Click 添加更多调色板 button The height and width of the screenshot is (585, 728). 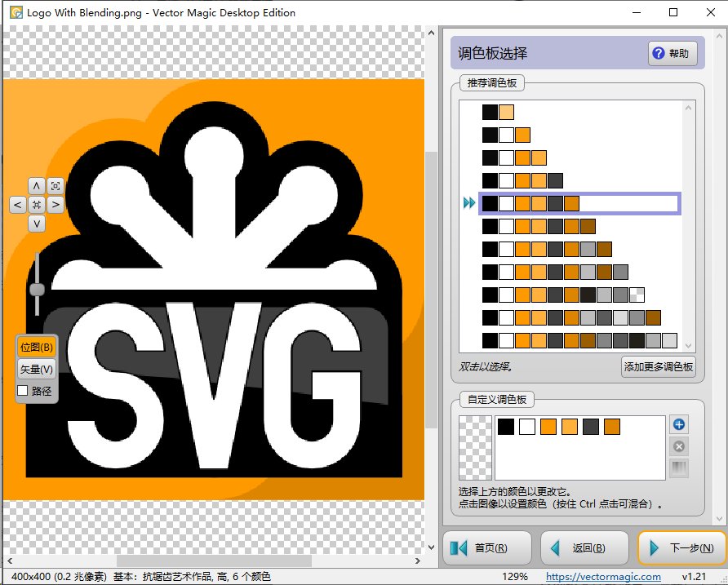coord(659,367)
